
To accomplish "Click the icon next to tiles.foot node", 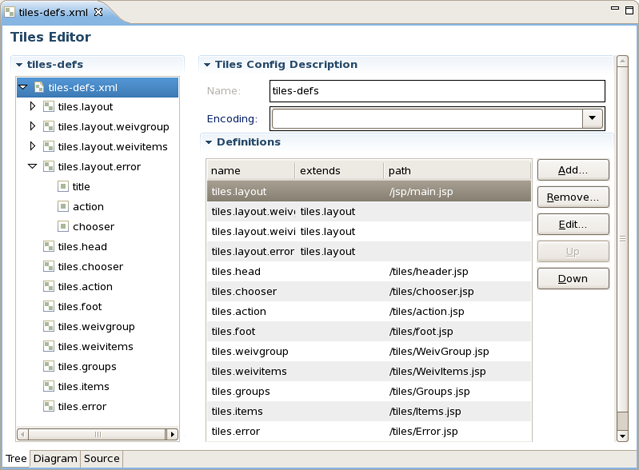I will pos(48,307).
